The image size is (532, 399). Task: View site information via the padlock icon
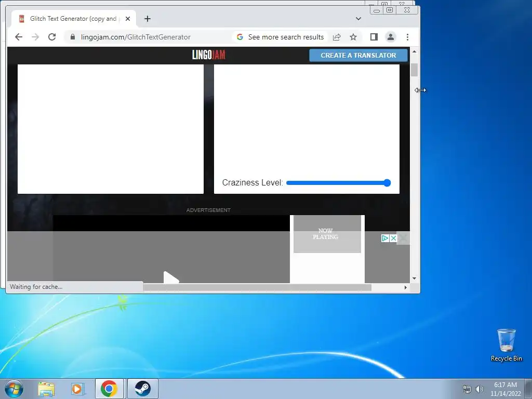point(73,37)
